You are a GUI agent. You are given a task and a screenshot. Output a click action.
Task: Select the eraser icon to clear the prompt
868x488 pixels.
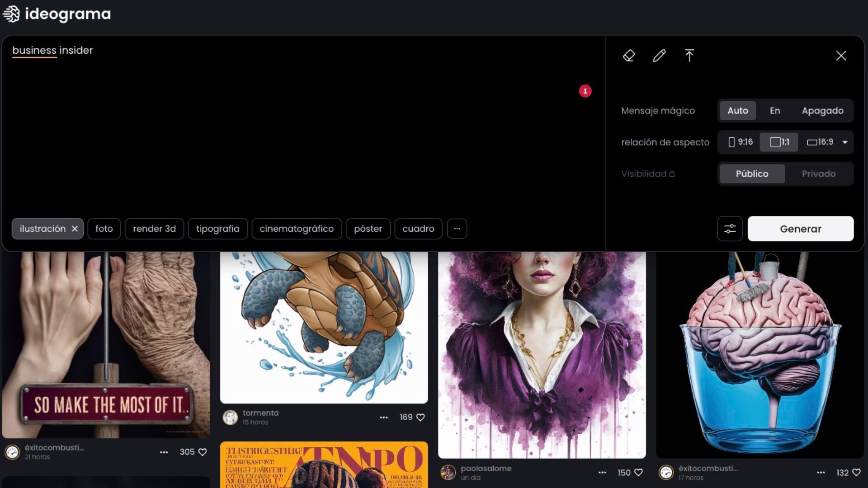pos(629,56)
